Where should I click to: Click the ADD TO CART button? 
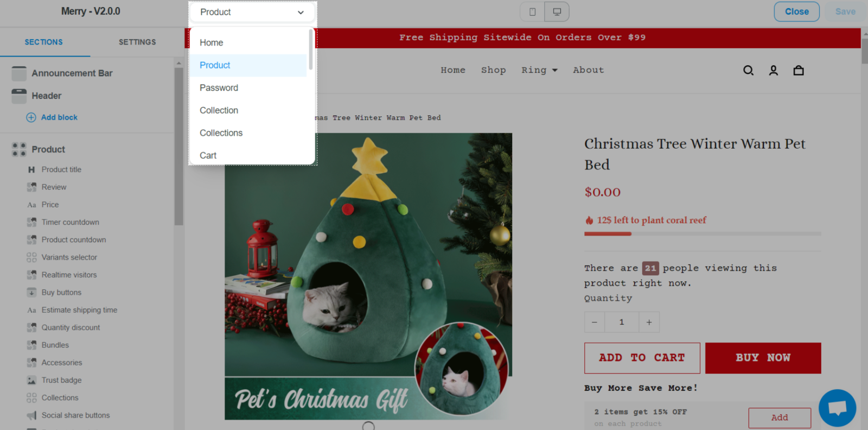[x=642, y=358]
